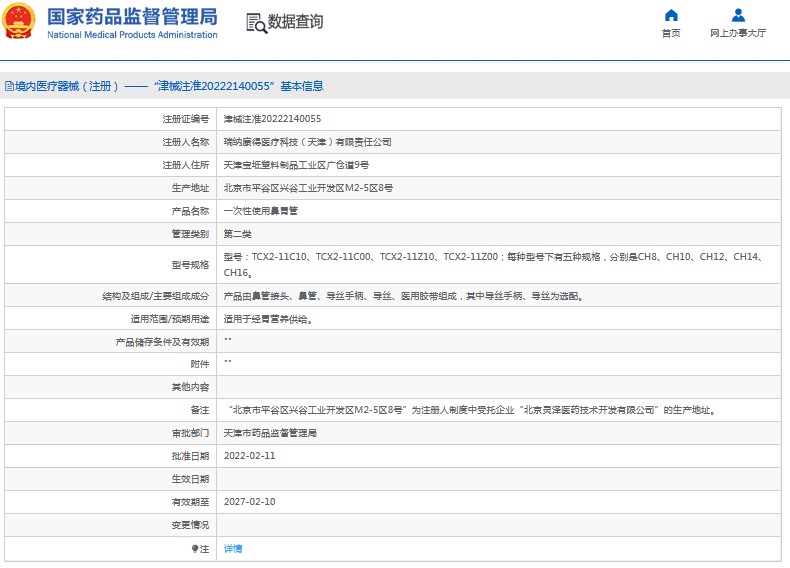The height and width of the screenshot is (568, 790).
Task: Select company name 瑞纳康得医疗科技（天津）有限责任公司
Action: [307, 142]
